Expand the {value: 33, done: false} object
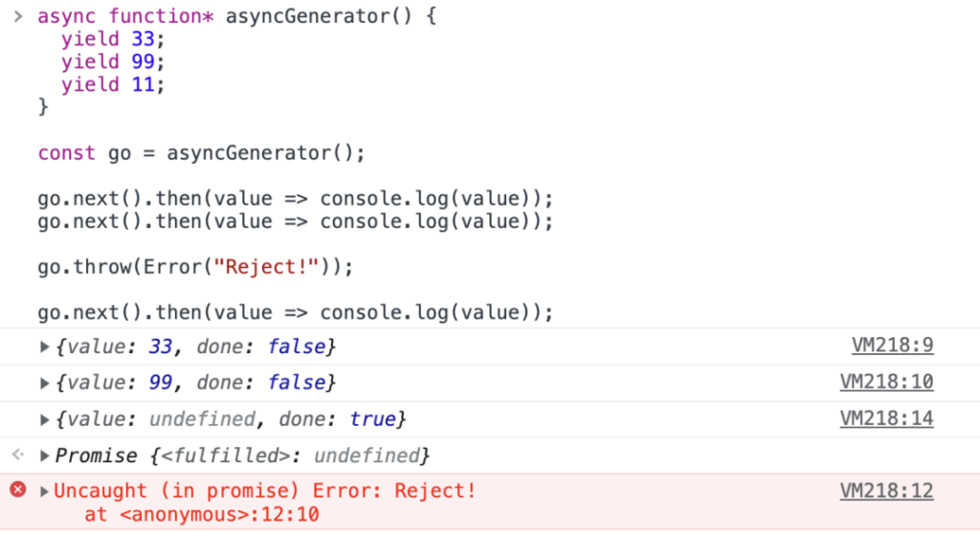 coord(44,346)
